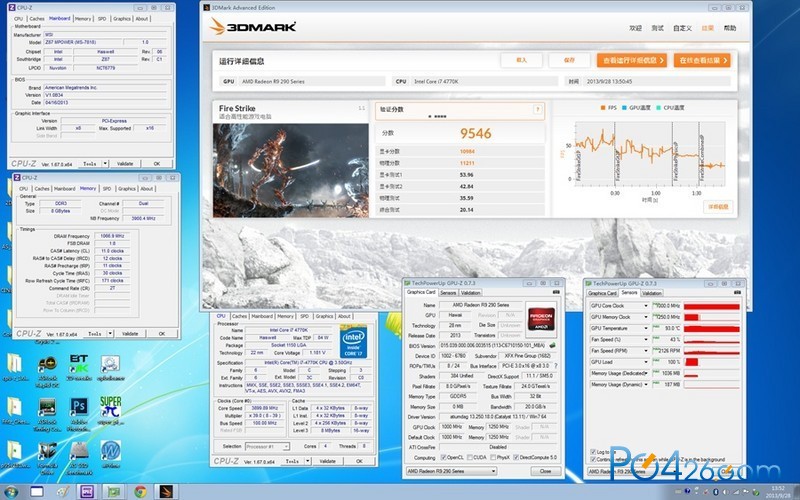Open the AMD Radeon R9 290 Series GPU selector
This screenshot has width=800, height=500.
tap(451, 471)
